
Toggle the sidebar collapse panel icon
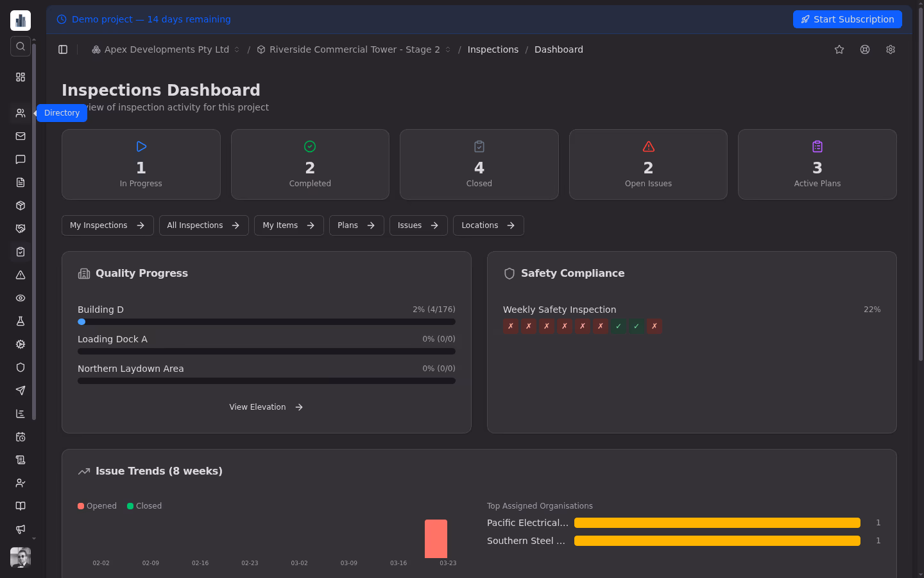click(x=62, y=49)
